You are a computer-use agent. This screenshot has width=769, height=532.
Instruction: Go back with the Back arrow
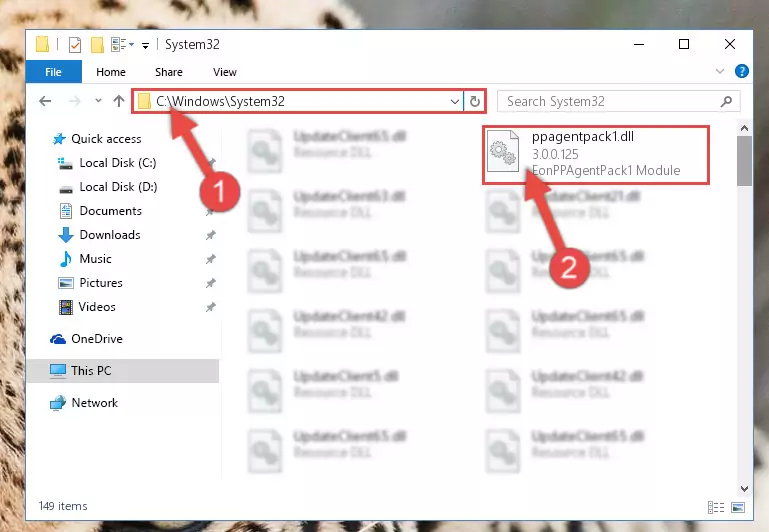[45, 101]
